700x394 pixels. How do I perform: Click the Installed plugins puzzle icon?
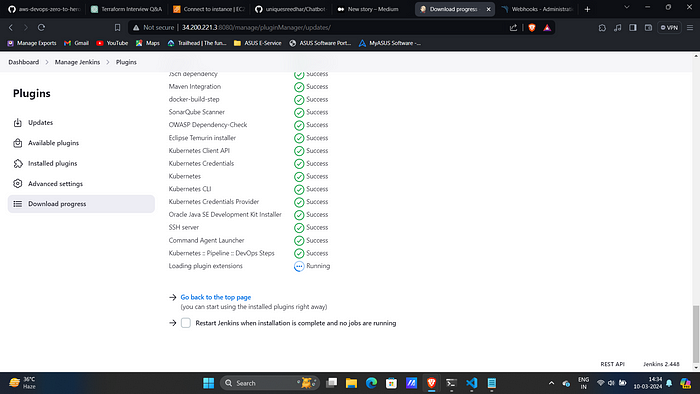click(17, 163)
